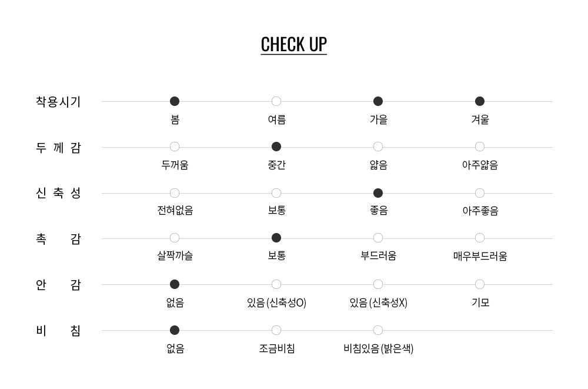Click the CHECK UP heading
Image resolution: width=588 pixels, height=389 pixels.
pyautogui.click(x=294, y=45)
